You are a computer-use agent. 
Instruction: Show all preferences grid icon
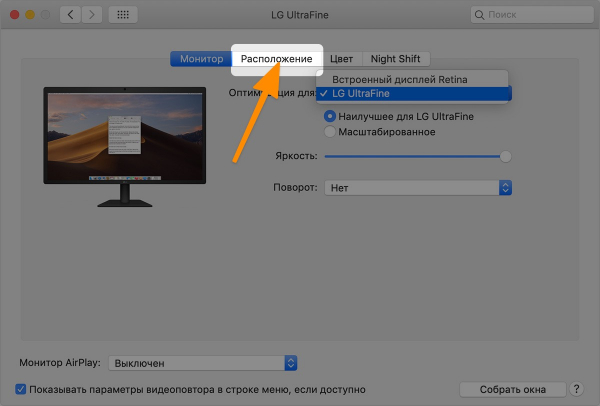[x=123, y=15]
